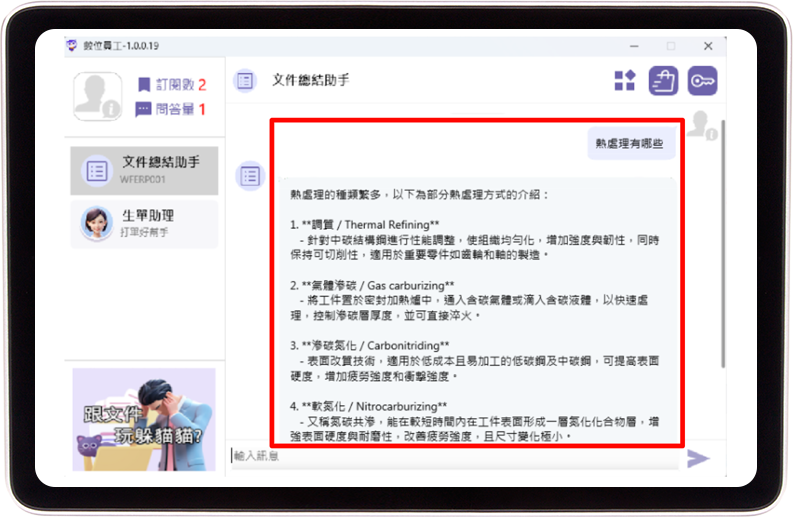Open the shopping bag store icon
This screenshot has width=793, height=517.
coord(663,81)
